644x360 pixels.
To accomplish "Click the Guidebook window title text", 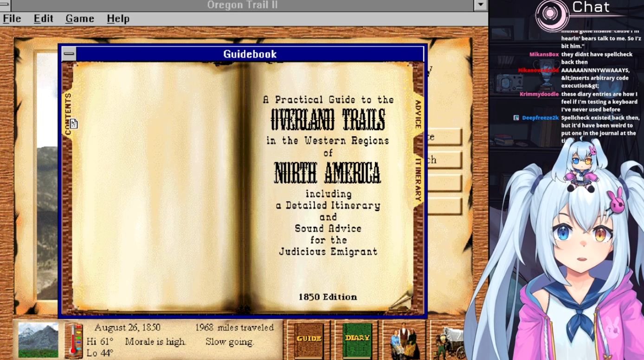I will point(250,54).
